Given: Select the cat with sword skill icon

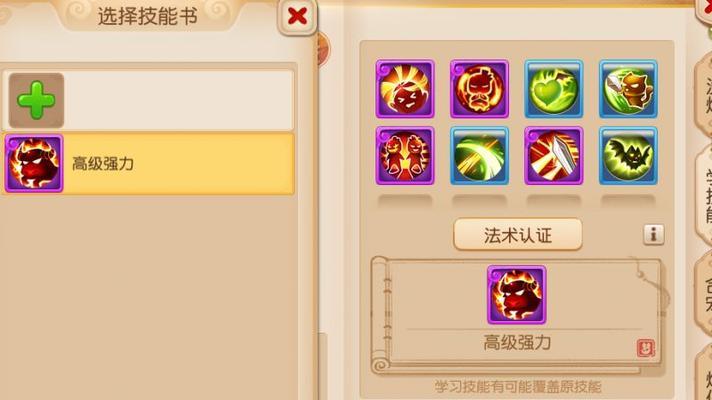Looking at the screenshot, I should [628, 89].
